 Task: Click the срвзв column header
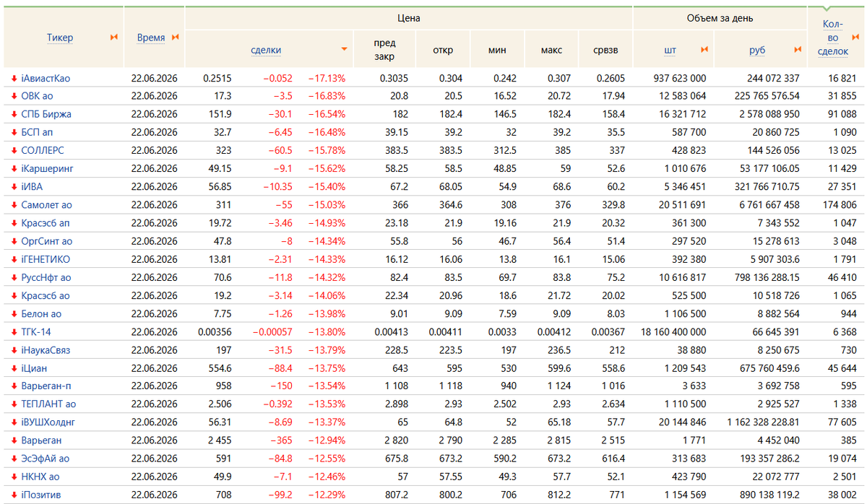click(605, 50)
